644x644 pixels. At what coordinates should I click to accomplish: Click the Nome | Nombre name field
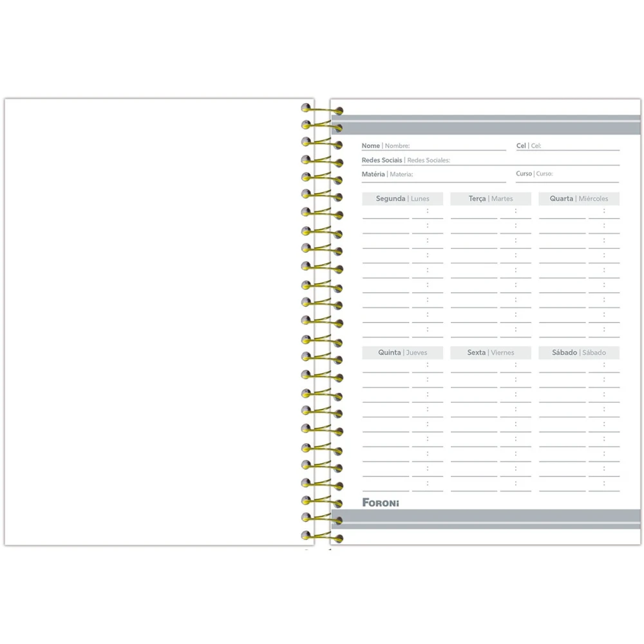(457, 146)
